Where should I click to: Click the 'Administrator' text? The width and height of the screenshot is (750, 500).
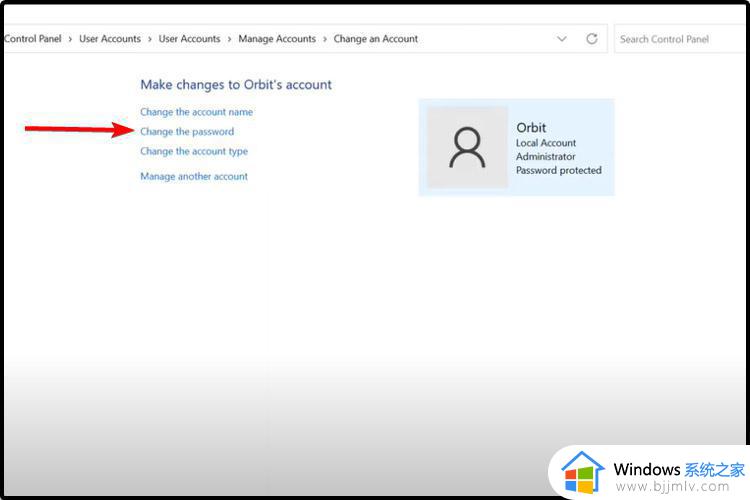pos(545,156)
